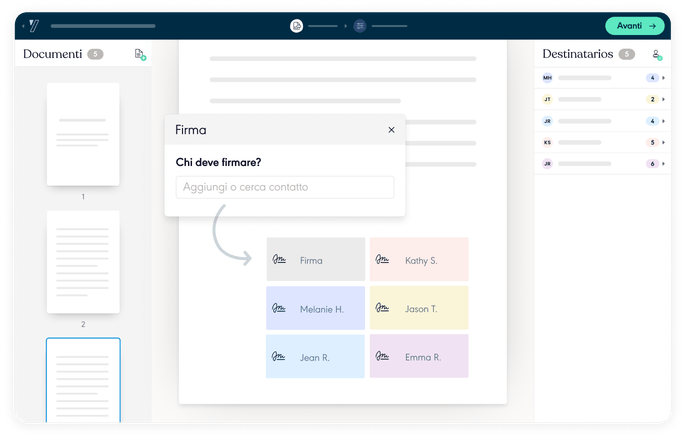Click the add recipient icon
This screenshot has width=684, height=438.
[656, 54]
